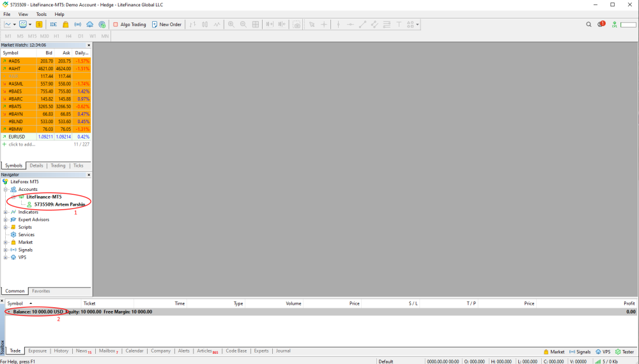
Task: Open the File menu
Action: pos(7,14)
